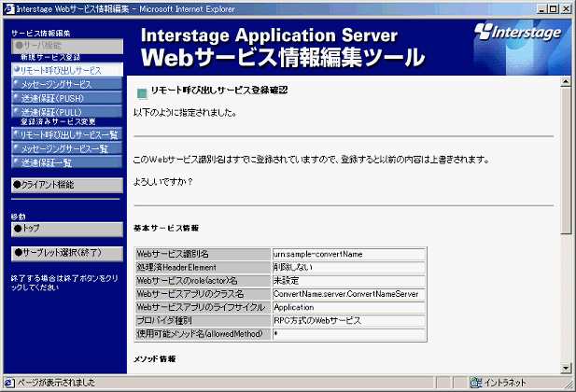Image resolution: width=576 pixels, height=392 pixels.
Task: Click the 基本サービス情報 heading
Action: click(166, 228)
